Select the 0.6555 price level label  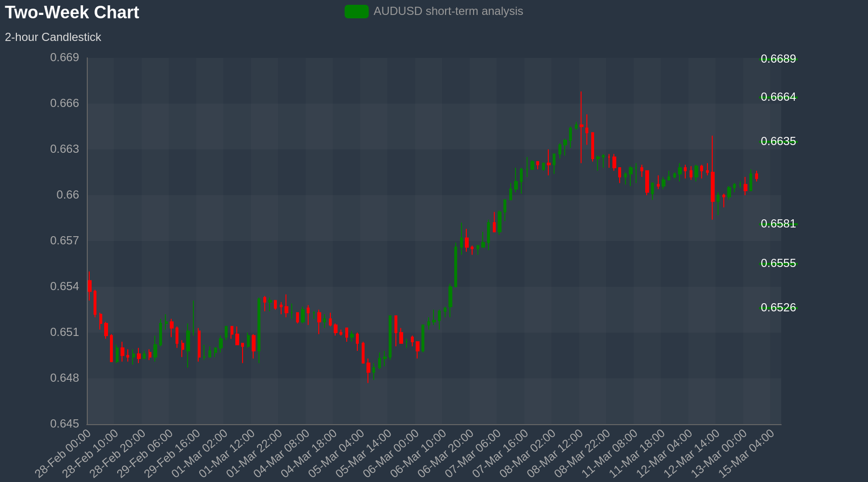[778, 263]
